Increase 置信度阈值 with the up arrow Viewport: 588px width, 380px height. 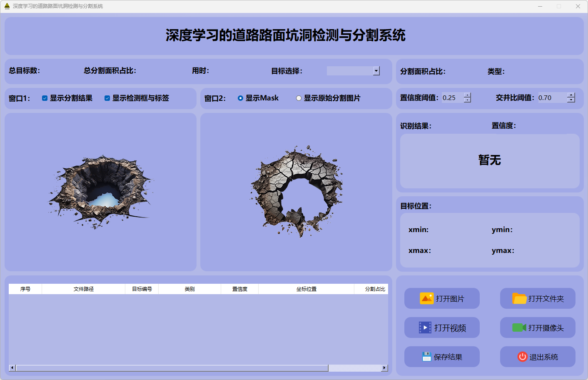[x=468, y=95]
